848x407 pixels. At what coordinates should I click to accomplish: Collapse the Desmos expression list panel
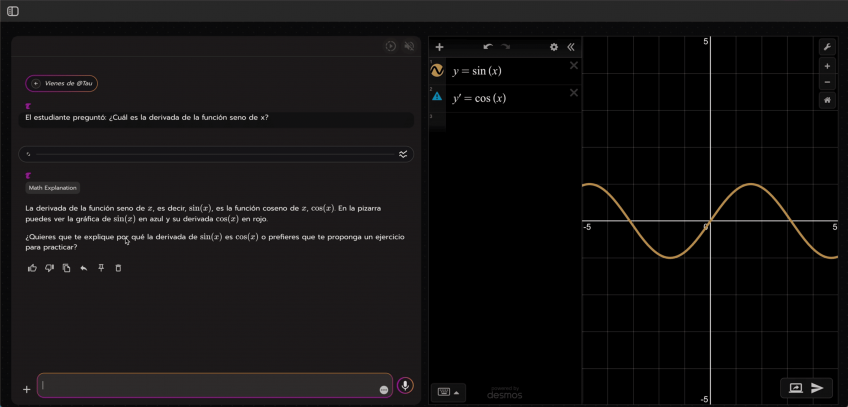pyautogui.click(x=571, y=47)
